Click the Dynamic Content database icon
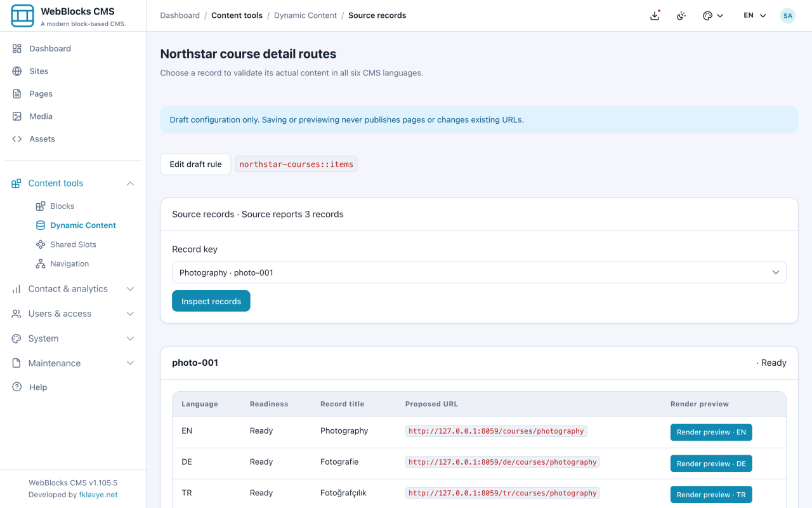This screenshot has height=508, width=812. [41, 225]
